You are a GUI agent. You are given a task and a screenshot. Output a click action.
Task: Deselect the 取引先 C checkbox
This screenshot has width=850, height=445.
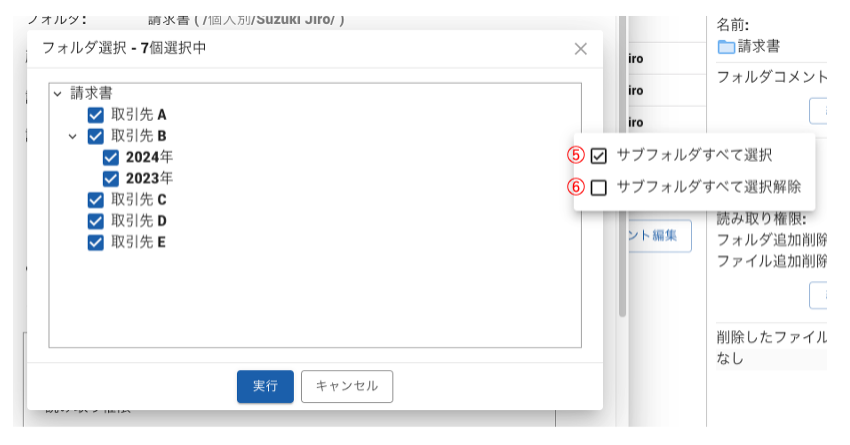click(96, 199)
